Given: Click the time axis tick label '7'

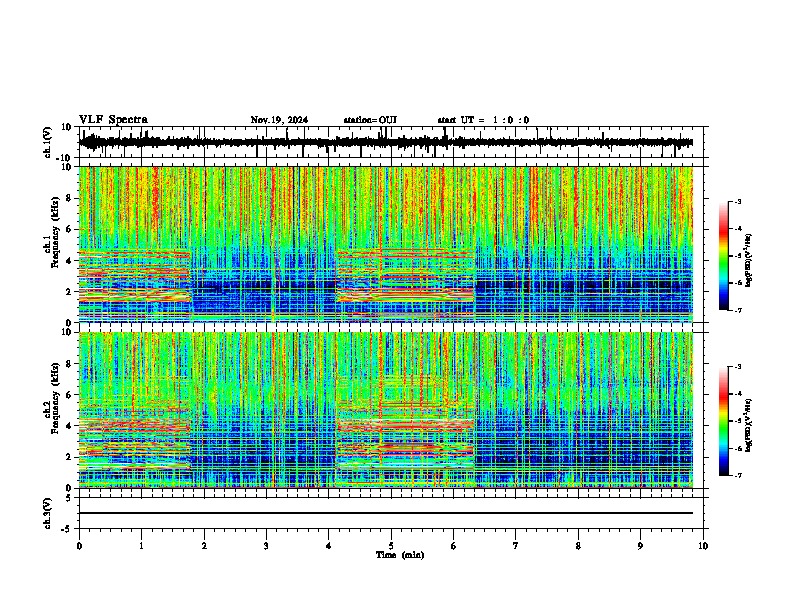Looking at the screenshot, I should coord(516,546).
